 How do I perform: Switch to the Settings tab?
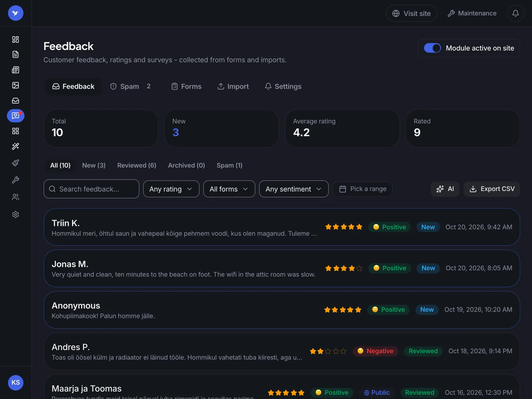283,86
